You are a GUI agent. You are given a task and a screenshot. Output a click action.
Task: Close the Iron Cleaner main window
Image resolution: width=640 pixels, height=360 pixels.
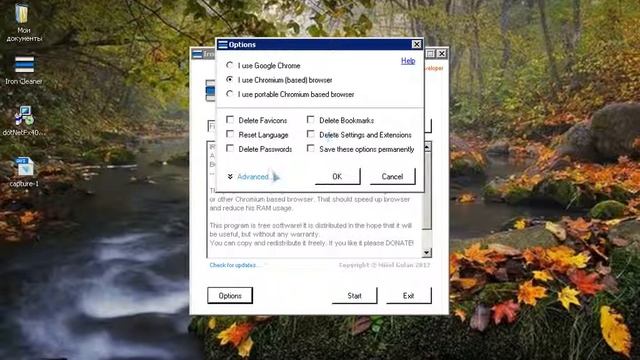click(x=442, y=53)
